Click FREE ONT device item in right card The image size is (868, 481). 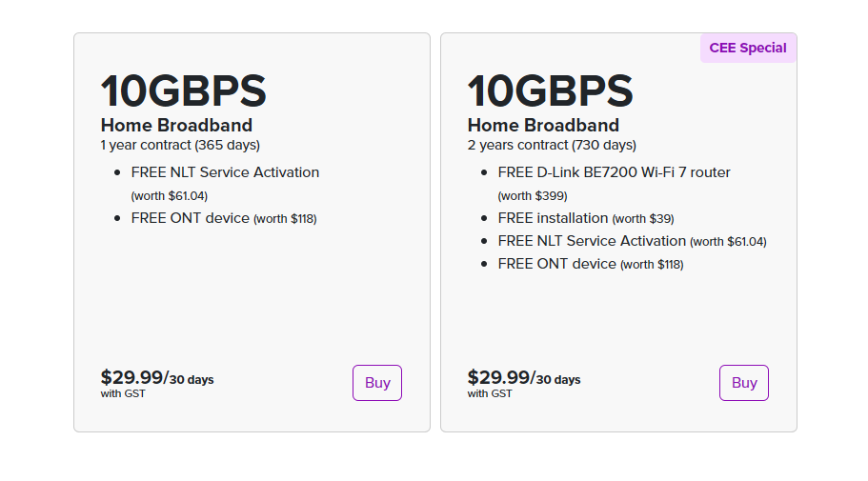point(591,264)
